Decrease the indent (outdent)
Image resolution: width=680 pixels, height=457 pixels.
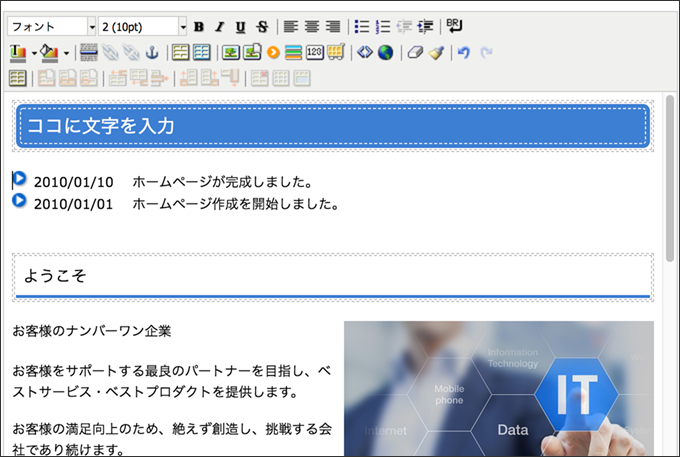point(404,27)
